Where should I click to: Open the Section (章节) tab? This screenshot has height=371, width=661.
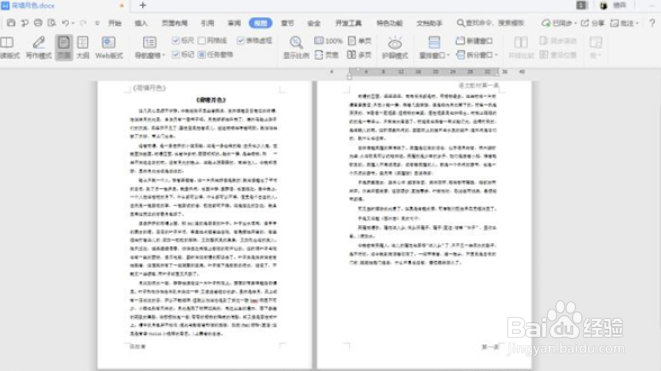tap(288, 23)
